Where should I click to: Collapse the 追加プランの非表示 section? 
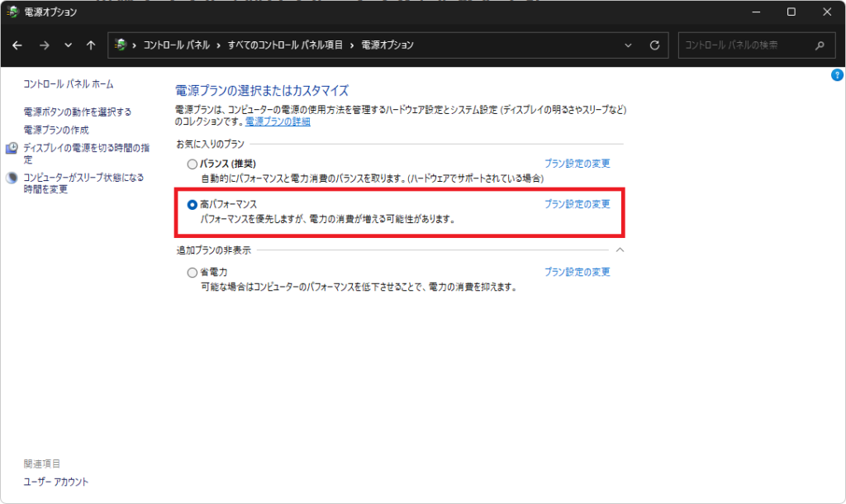(620, 250)
